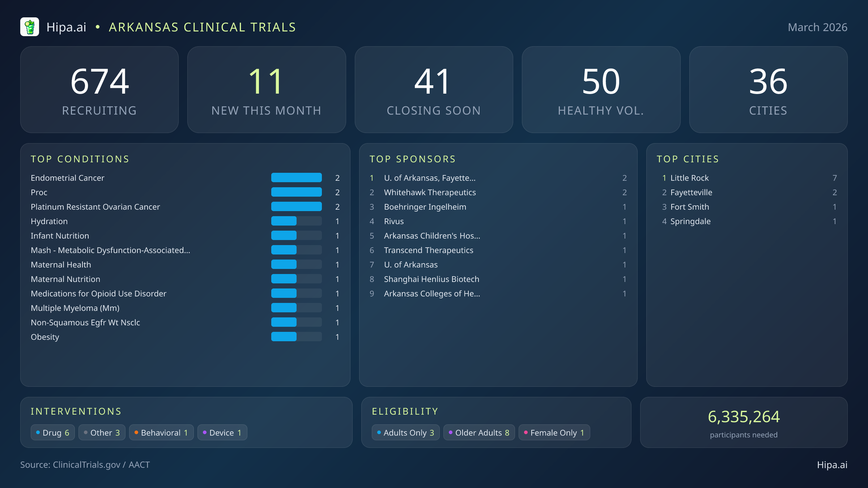Click the participants needed total figure
This screenshot has height=488, width=868.
point(744,418)
